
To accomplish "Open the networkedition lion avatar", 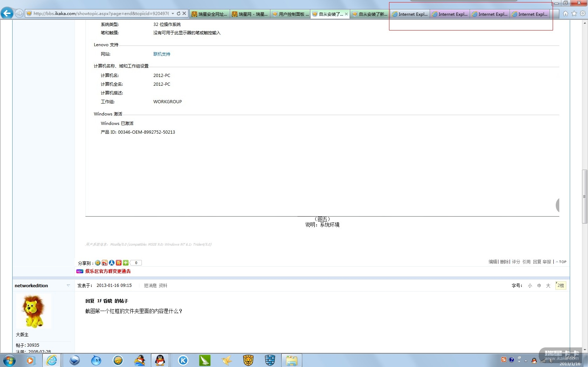I will [34, 311].
